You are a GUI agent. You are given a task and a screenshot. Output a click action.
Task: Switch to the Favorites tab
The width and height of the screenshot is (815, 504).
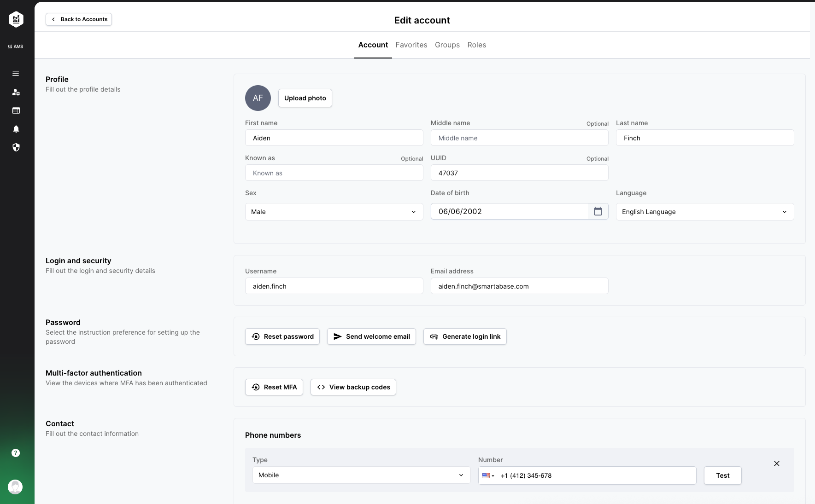point(411,45)
